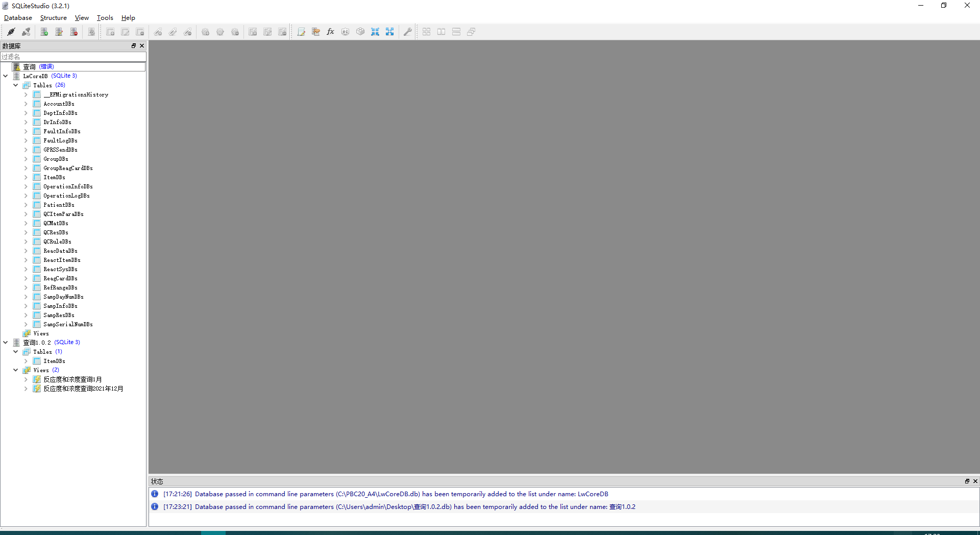Image resolution: width=980 pixels, height=535 pixels.
Task: Open the DDL history icon
Action: pos(316,32)
